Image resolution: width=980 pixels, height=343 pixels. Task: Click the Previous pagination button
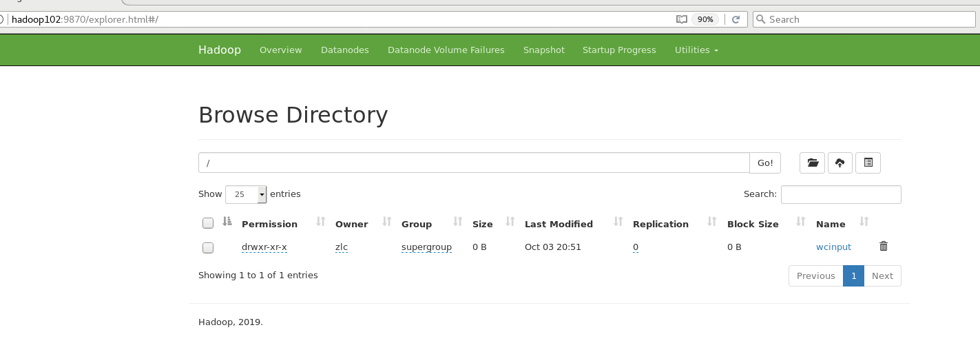[x=816, y=276]
